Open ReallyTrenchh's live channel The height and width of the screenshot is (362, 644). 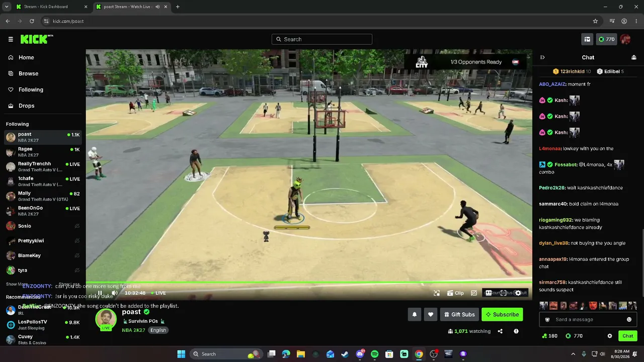[43, 166]
